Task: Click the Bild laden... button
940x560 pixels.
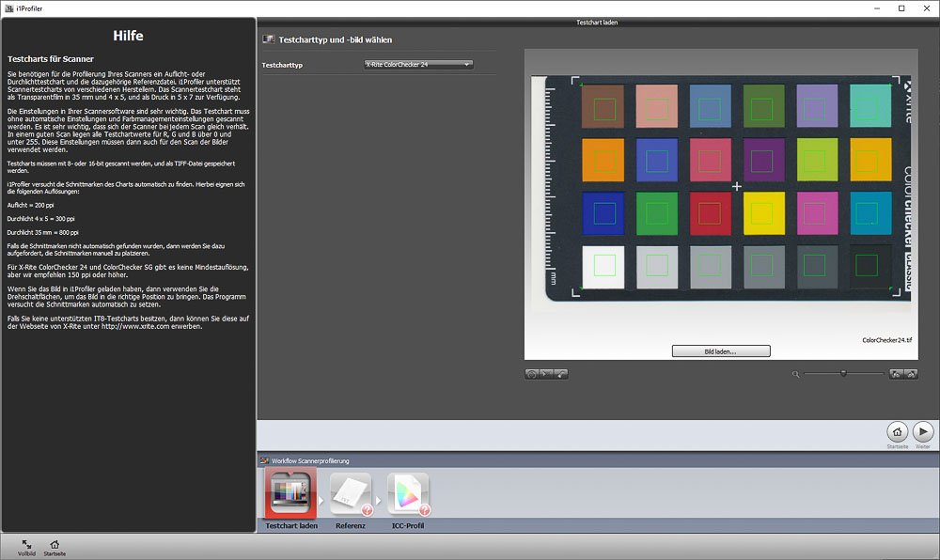Action: click(x=721, y=351)
